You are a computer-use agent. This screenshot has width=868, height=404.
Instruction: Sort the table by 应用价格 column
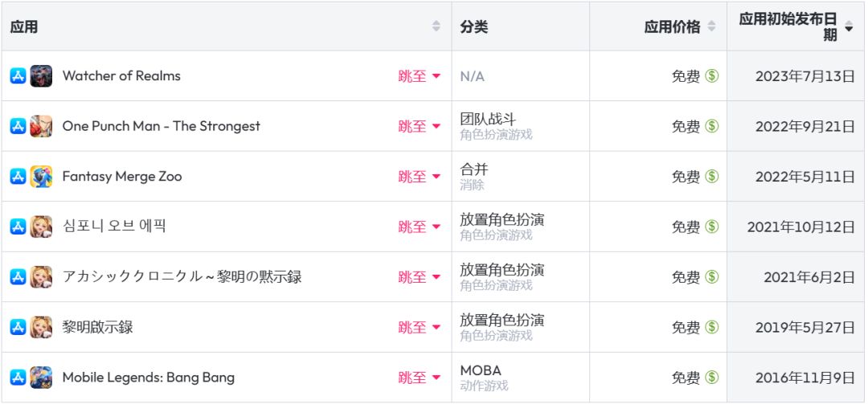[x=711, y=27]
